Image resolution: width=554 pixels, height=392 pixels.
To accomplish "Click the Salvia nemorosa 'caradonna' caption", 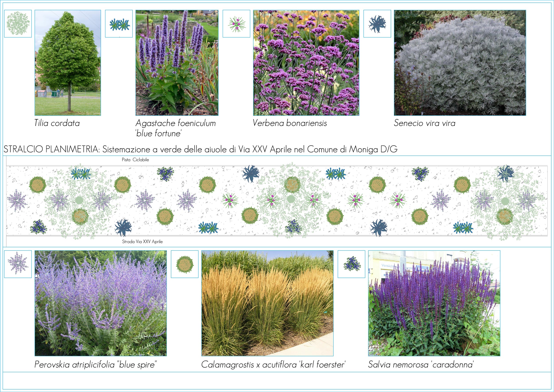I will 421,365.
